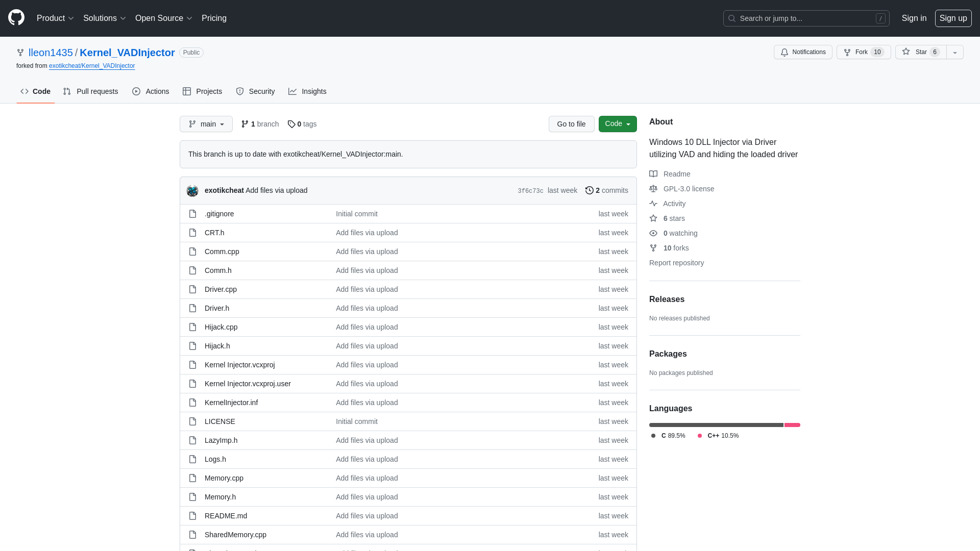Expand the Solutions menu
The height and width of the screenshot is (551, 980).
click(x=104, y=18)
